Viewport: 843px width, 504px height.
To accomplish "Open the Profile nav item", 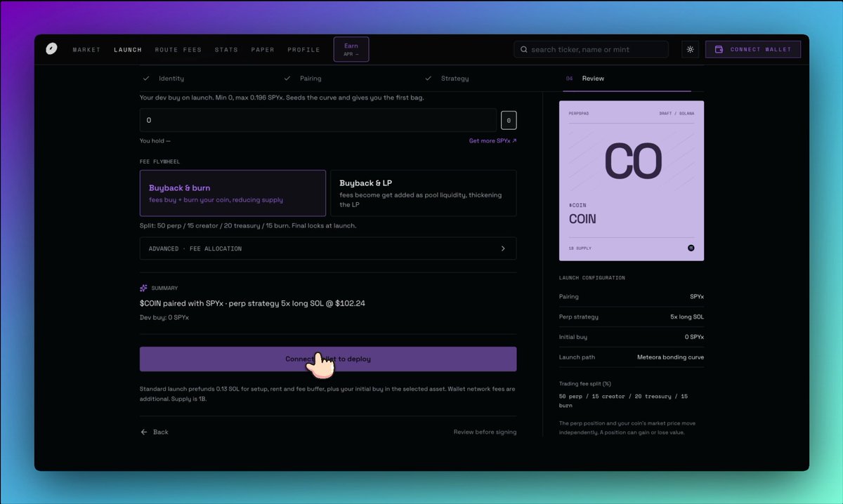I will [303, 50].
